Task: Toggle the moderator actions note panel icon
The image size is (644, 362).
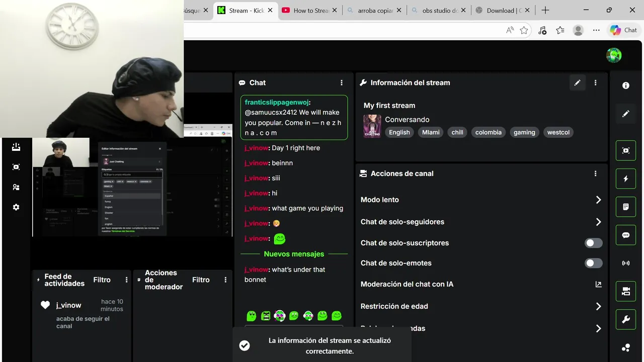Action: (x=626, y=207)
